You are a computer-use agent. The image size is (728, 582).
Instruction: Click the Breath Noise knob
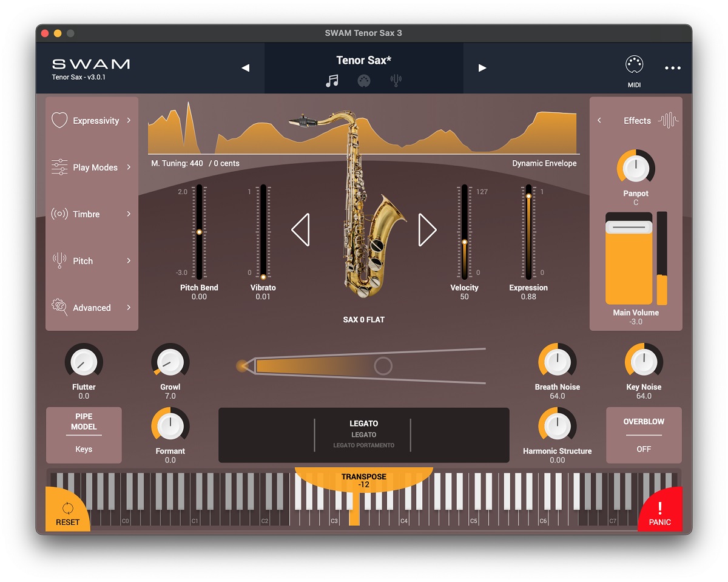(557, 362)
